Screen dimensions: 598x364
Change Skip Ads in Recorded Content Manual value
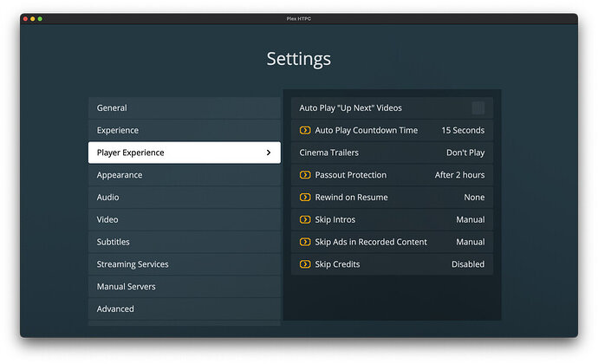(471, 242)
